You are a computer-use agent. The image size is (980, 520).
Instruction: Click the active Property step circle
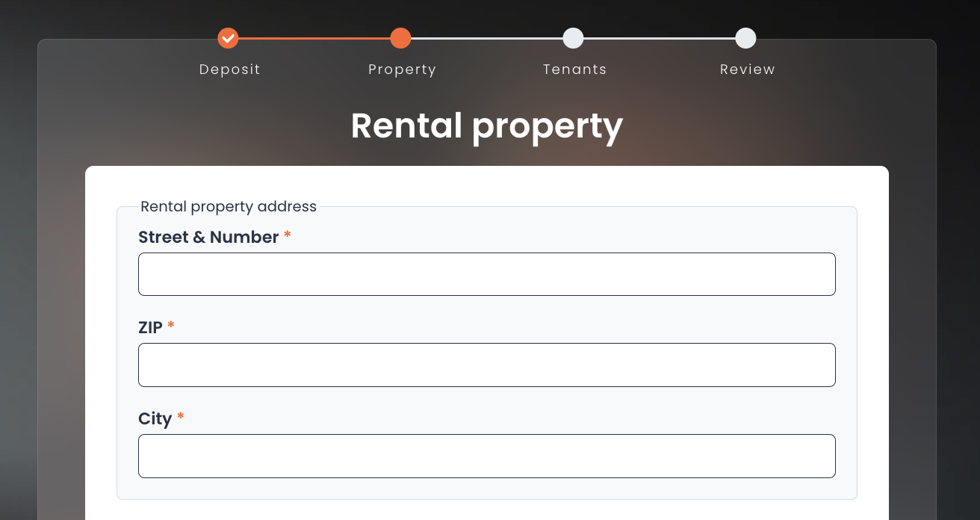click(x=400, y=38)
